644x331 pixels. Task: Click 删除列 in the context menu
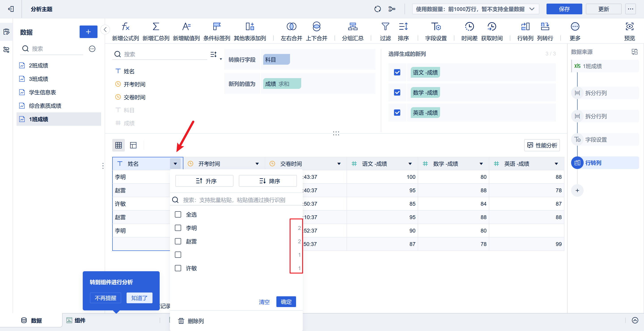tap(196, 321)
